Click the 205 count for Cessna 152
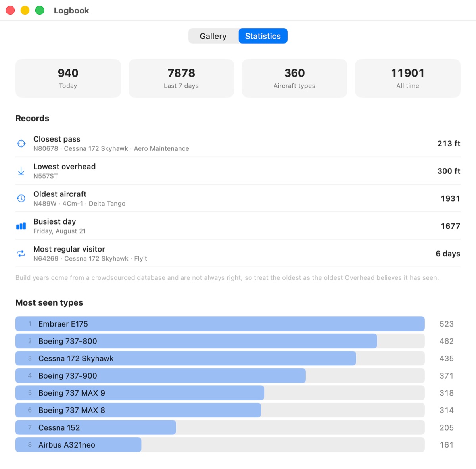 tap(447, 427)
